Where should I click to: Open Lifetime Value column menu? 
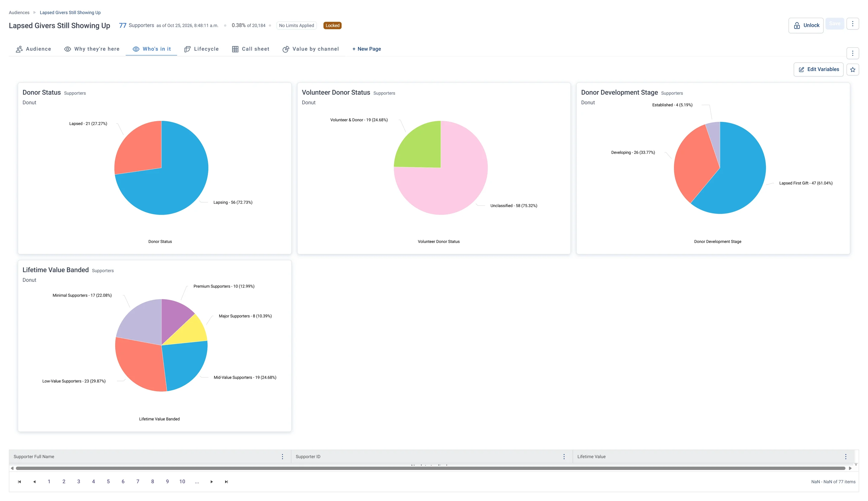click(846, 457)
